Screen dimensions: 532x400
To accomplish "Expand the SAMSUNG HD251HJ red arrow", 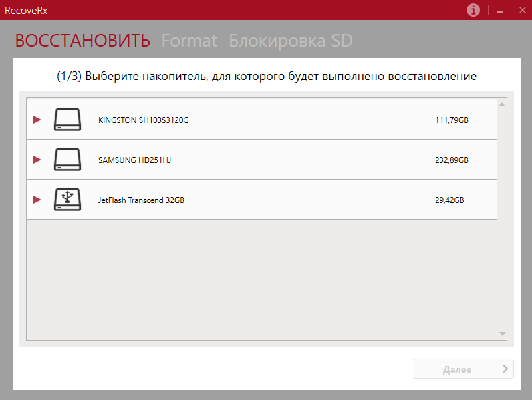I will click(x=37, y=160).
